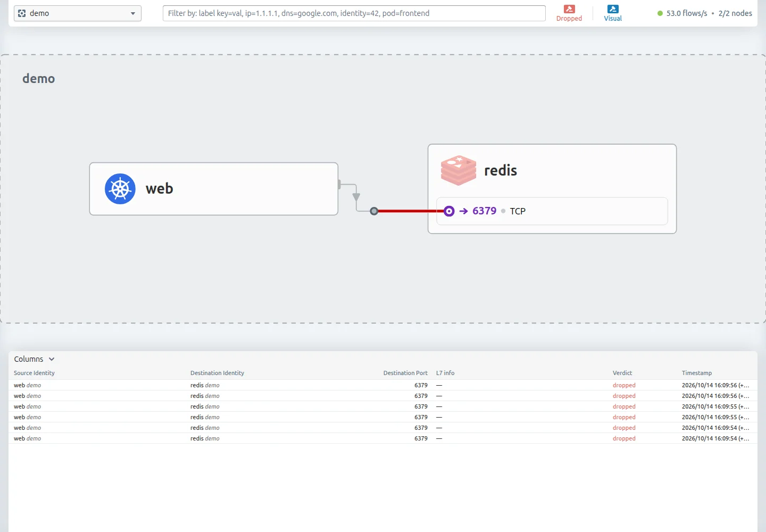Click the Source Identity column header
Image resolution: width=766 pixels, height=532 pixels.
(x=34, y=373)
